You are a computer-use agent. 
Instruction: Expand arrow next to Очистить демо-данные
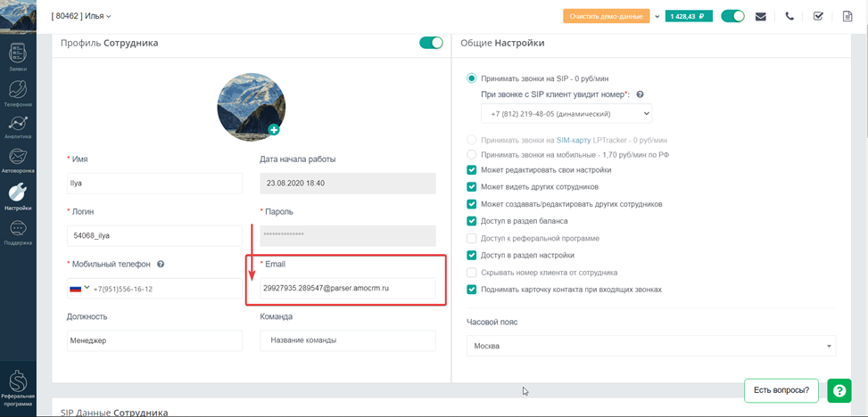click(657, 17)
